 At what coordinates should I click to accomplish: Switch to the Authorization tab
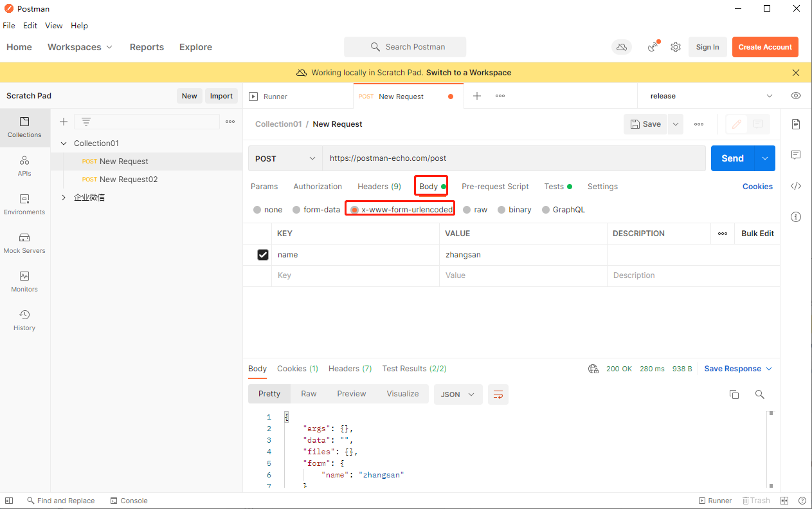(318, 187)
